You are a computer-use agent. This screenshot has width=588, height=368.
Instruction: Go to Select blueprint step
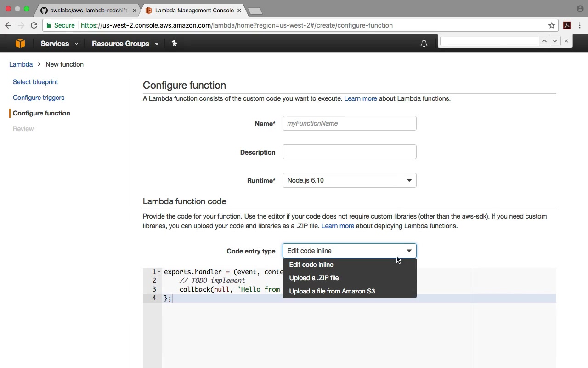(35, 82)
